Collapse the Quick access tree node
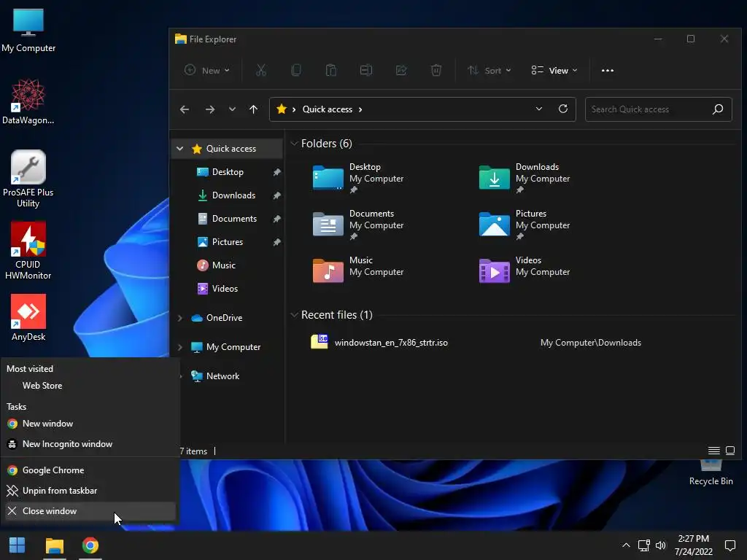Screen dimensions: 747x560 (179, 149)
